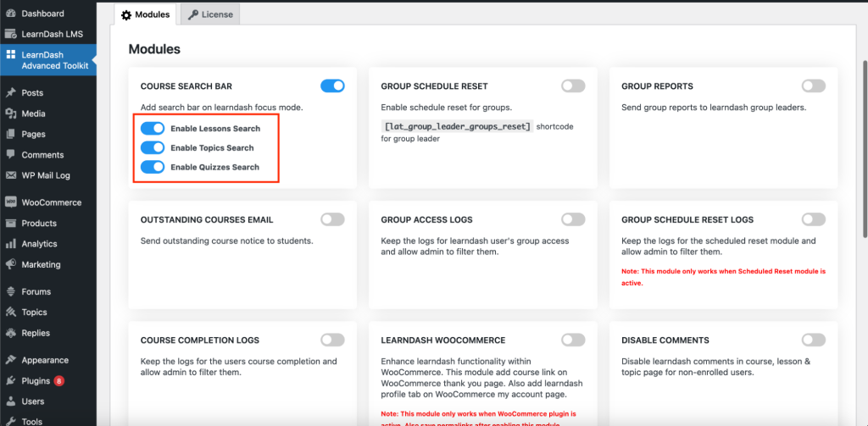Click the Dashboard gauge icon in sidebar
This screenshot has height=426, width=868.
10,14
